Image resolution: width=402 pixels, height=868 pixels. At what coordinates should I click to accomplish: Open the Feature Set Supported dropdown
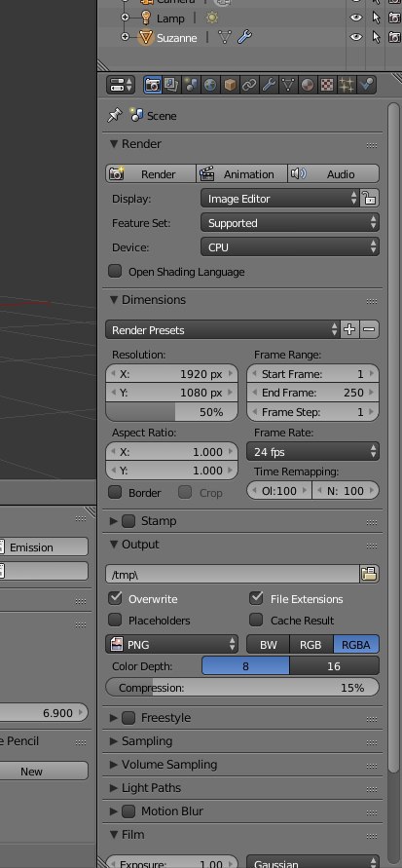(x=290, y=222)
